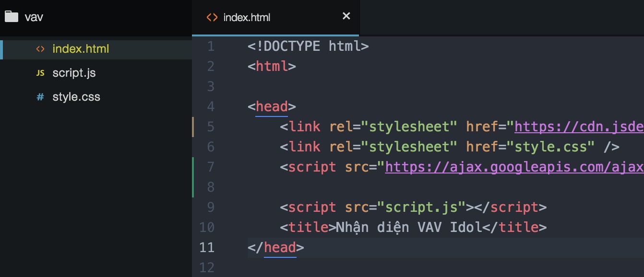Open script.js from the file tree
Screen dimensions: 644x277
(x=74, y=73)
